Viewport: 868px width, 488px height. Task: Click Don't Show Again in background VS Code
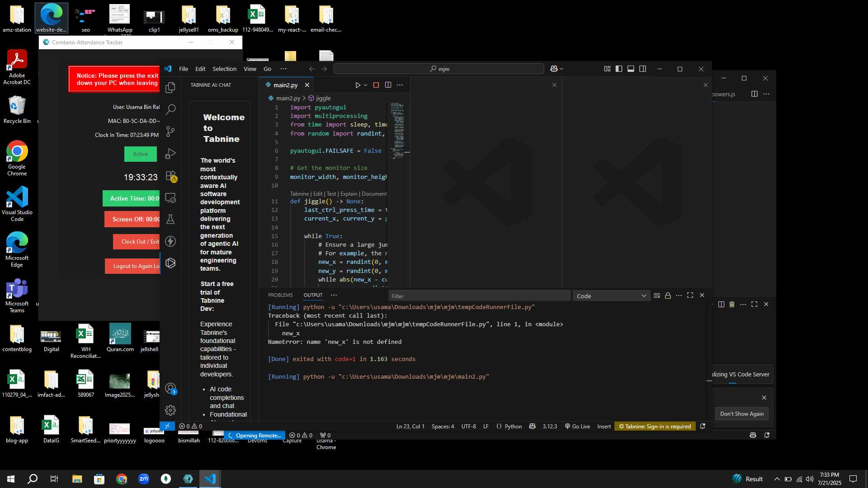pyautogui.click(x=741, y=413)
